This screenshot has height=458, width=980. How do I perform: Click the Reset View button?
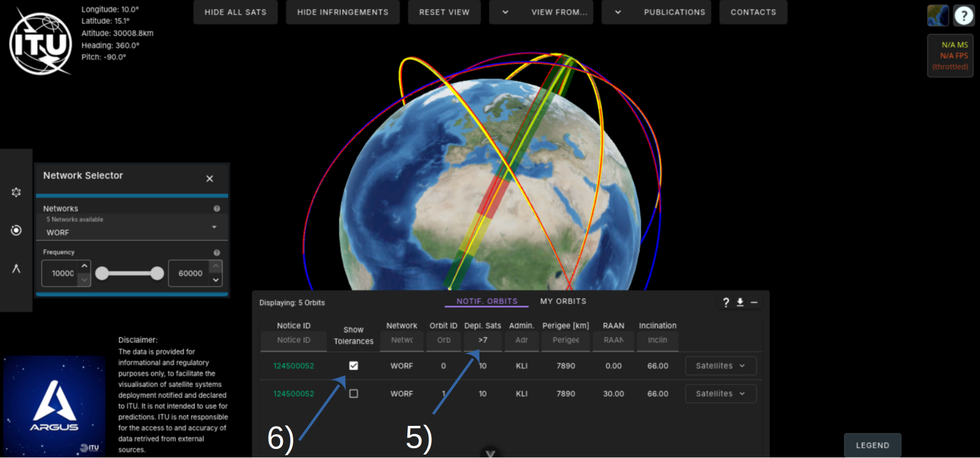coord(444,12)
